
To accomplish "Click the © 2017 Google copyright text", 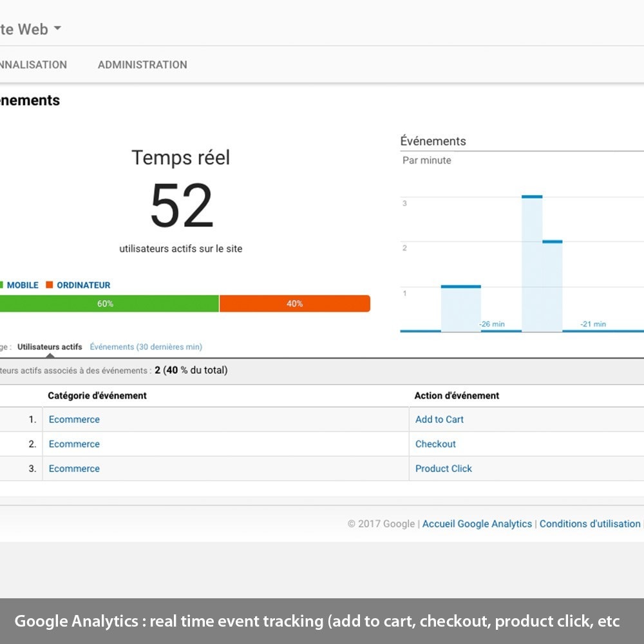I will (x=381, y=524).
